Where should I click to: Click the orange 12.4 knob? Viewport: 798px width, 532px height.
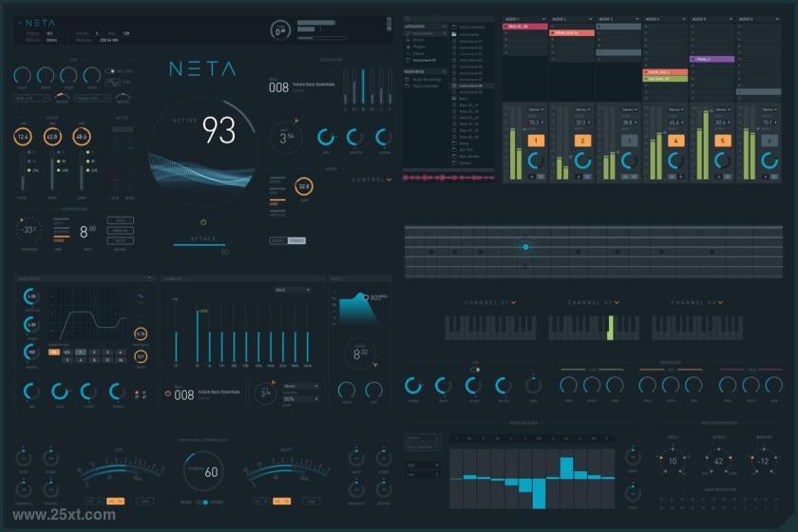pyautogui.click(x=23, y=137)
